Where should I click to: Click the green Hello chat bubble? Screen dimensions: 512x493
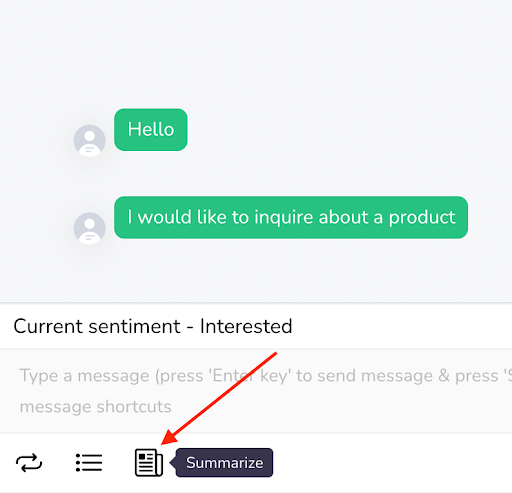(151, 130)
